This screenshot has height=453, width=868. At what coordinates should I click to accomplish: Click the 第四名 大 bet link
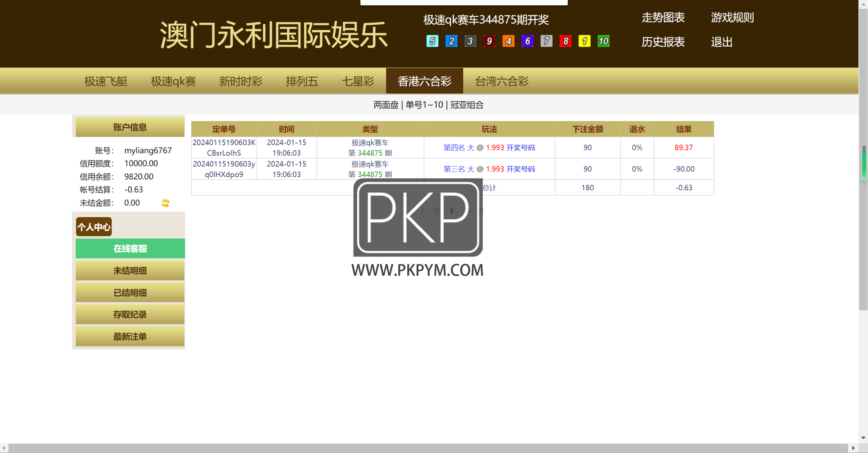click(459, 148)
